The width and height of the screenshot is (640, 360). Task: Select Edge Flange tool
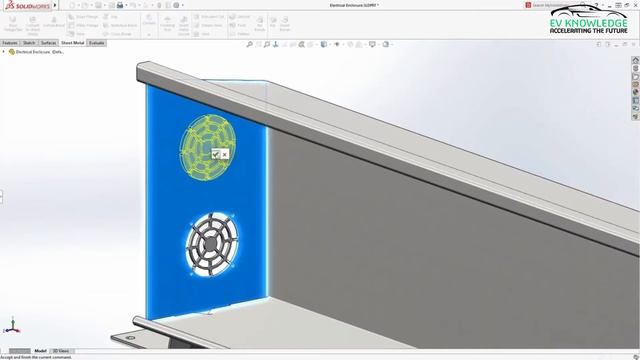(83, 17)
